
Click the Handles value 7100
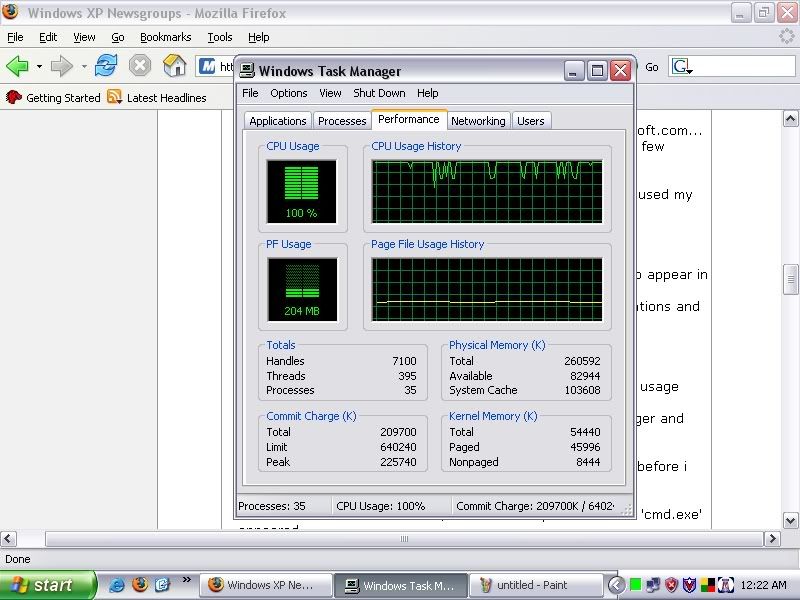click(404, 361)
